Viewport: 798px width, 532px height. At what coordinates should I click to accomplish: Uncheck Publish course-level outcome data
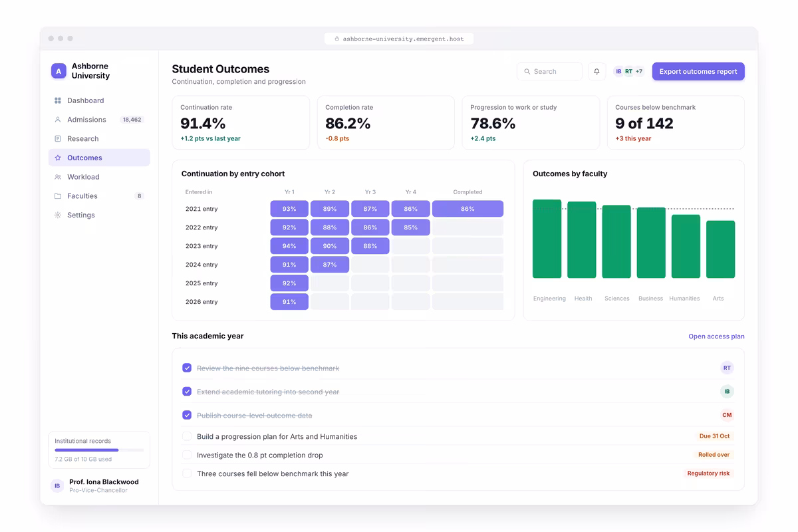click(x=187, y=415)
